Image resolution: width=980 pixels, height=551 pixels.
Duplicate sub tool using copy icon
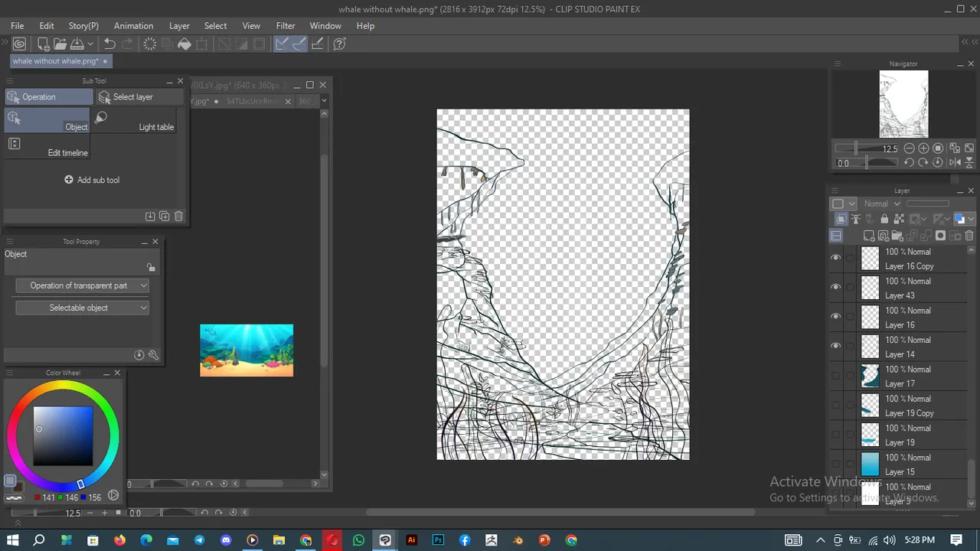(165, 217)
